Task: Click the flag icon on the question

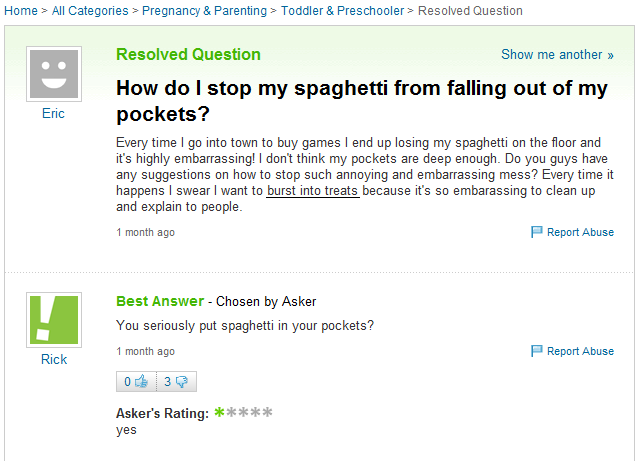Action: [537, 232]
